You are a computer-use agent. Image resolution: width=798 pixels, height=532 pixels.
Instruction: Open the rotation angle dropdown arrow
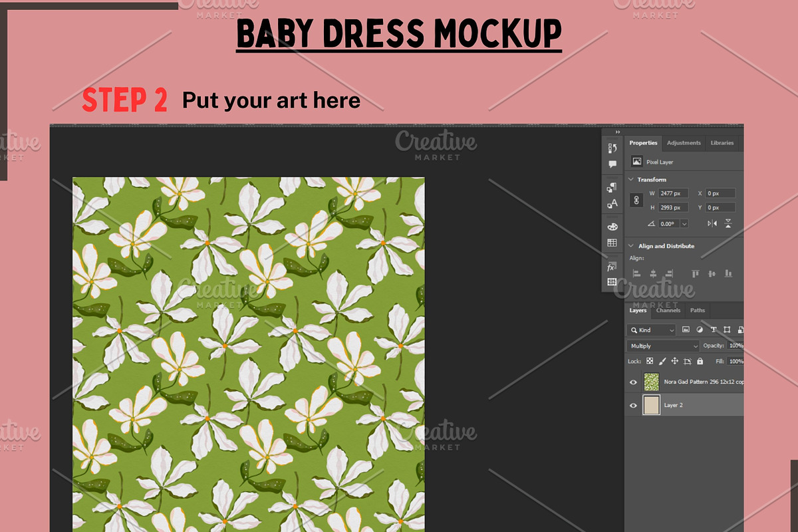[684, 223]
